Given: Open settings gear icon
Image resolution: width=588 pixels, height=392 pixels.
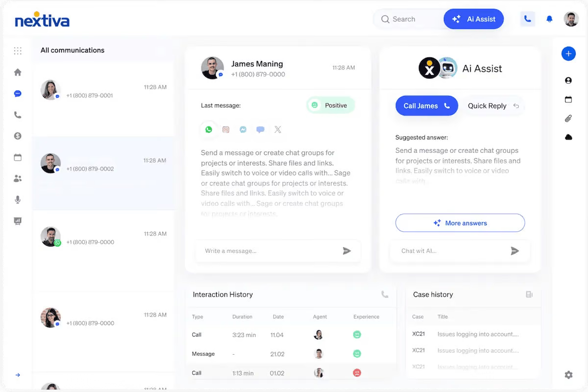Looking at the screenshot, I should click(x=568, y=375).
